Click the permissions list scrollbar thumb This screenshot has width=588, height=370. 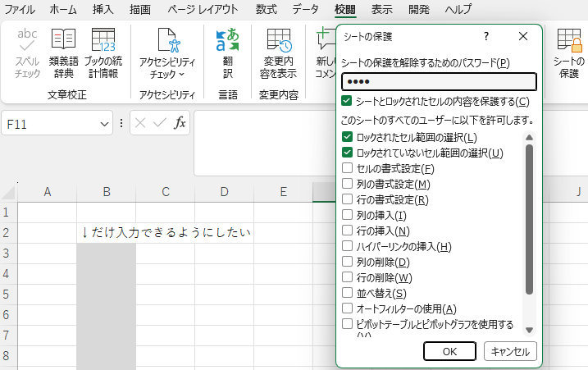(529, 220)
